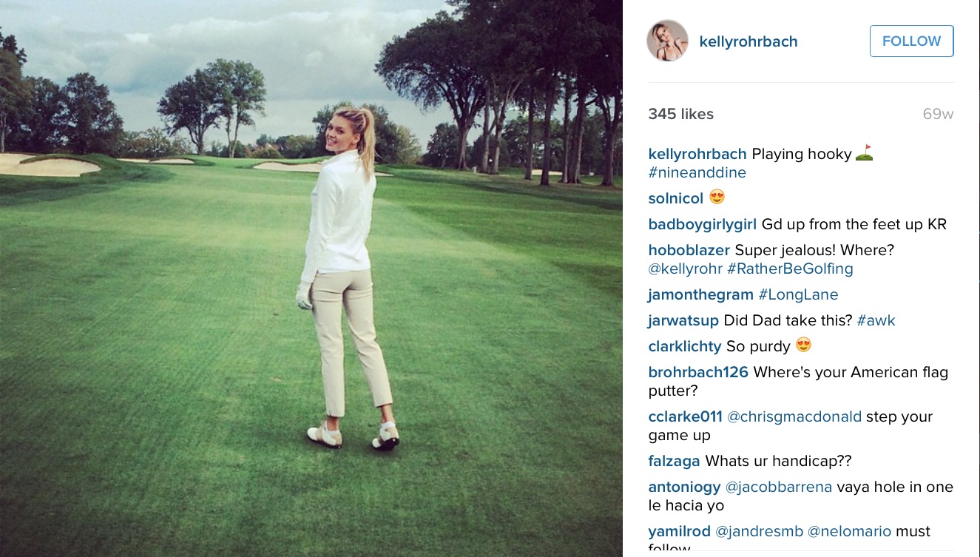The height and width of the screenshot is (557, 980).
Task: Click the hoboblazer username
Action: click(x=689, y=251)
